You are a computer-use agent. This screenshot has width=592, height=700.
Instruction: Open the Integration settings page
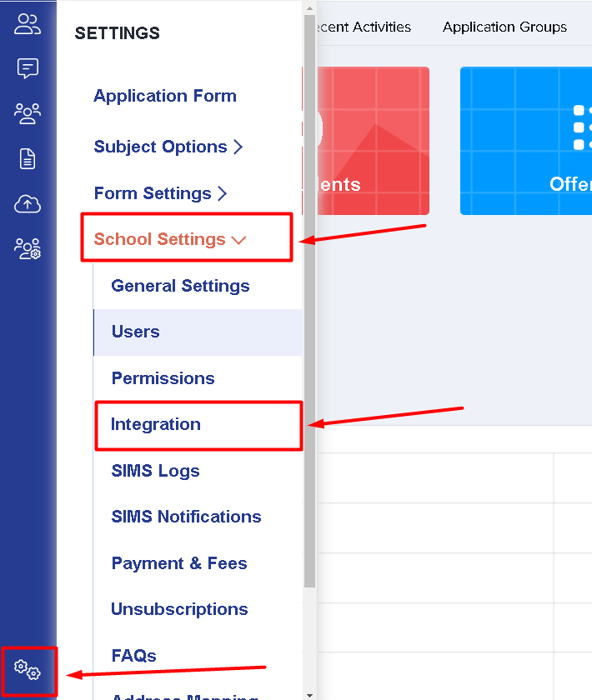(155, 425)
